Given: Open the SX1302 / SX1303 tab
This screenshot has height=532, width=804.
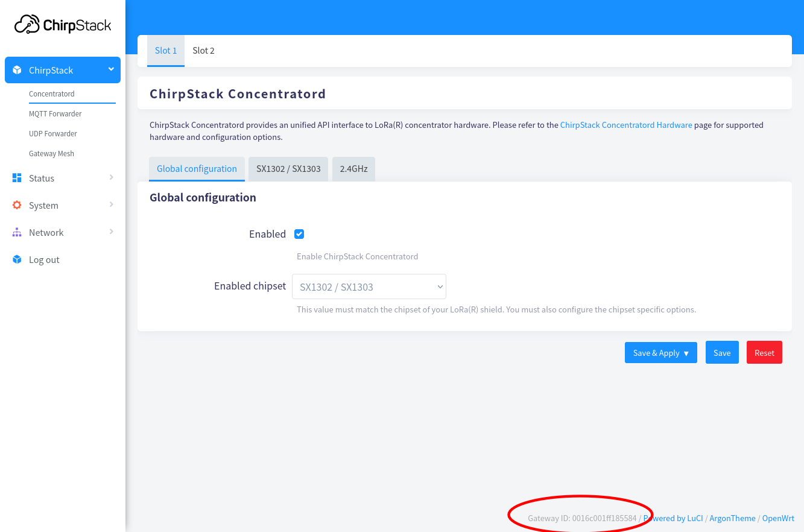Looking at the screenshot, I should (x=288, y=169).
